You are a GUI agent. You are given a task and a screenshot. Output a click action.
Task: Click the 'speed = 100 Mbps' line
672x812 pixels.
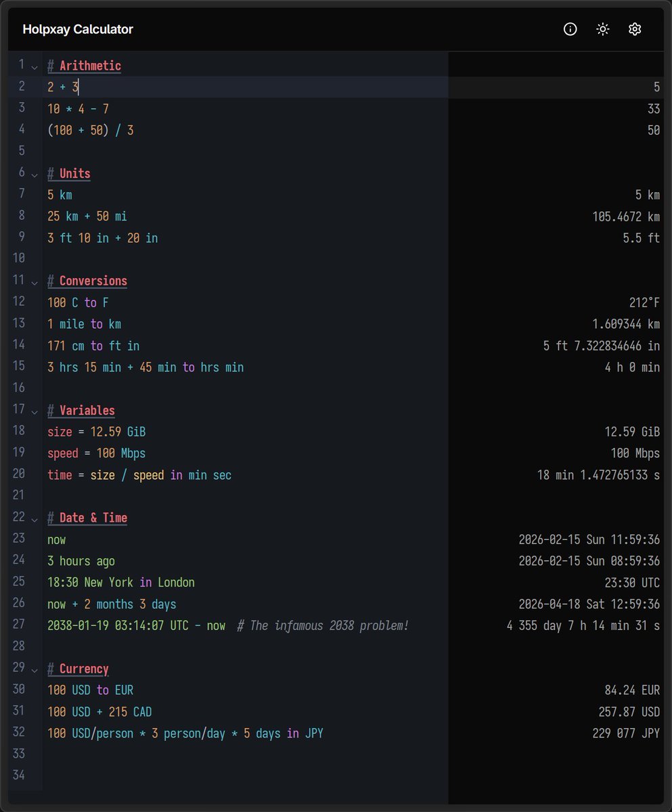click(97, 453)
